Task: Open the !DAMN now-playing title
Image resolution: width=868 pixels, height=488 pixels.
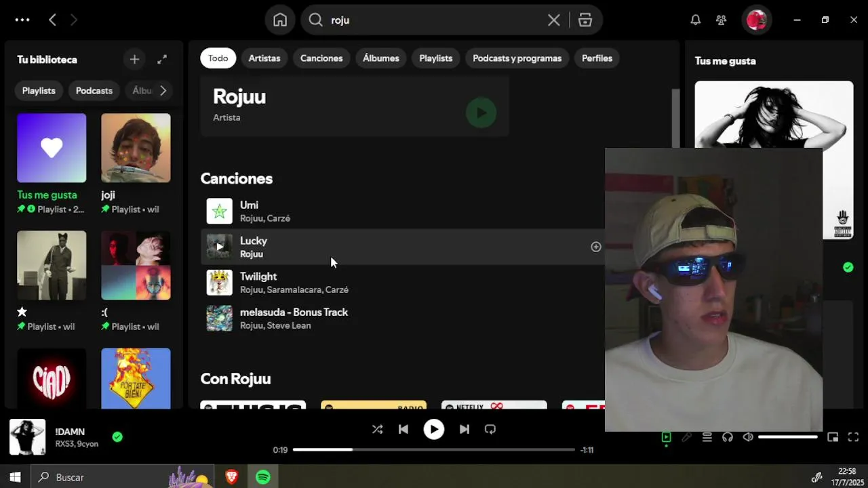Action: (x=70, y=432)
